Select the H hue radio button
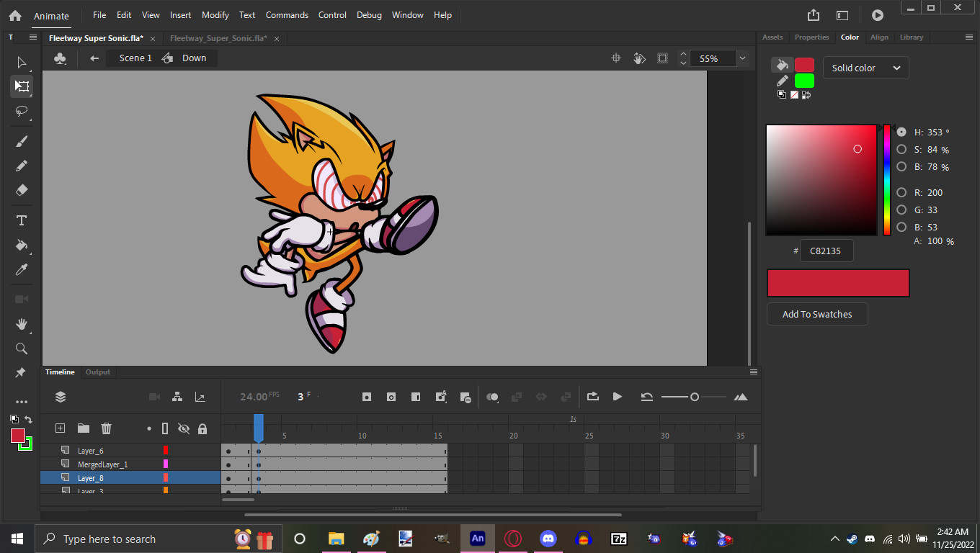Viewport: 980px width, 553px height. click(x=901, y=132)
